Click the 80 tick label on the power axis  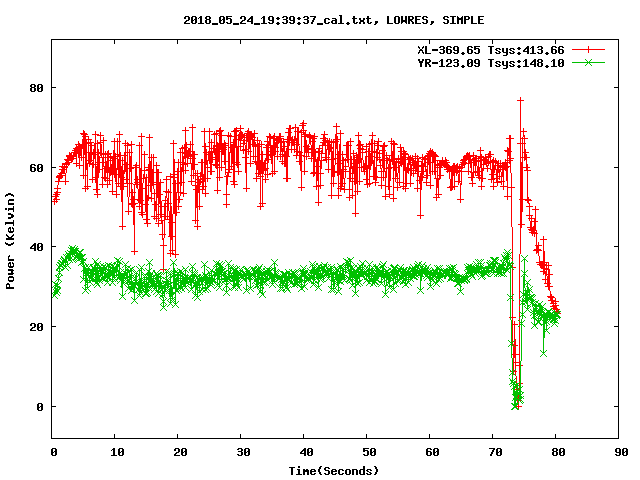36,88
